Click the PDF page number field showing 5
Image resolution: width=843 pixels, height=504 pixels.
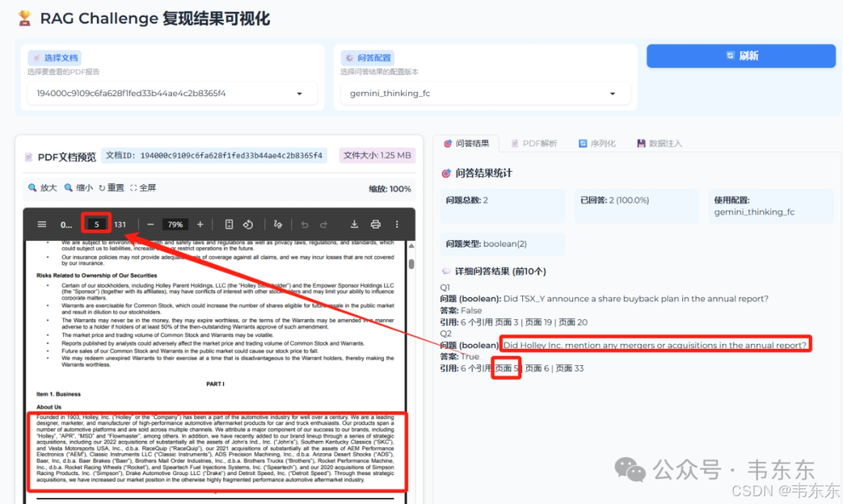97,225
